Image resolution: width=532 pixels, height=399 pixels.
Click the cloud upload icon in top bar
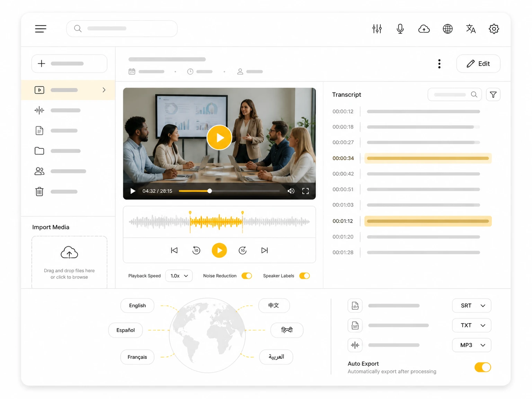[x=424, y=29]
